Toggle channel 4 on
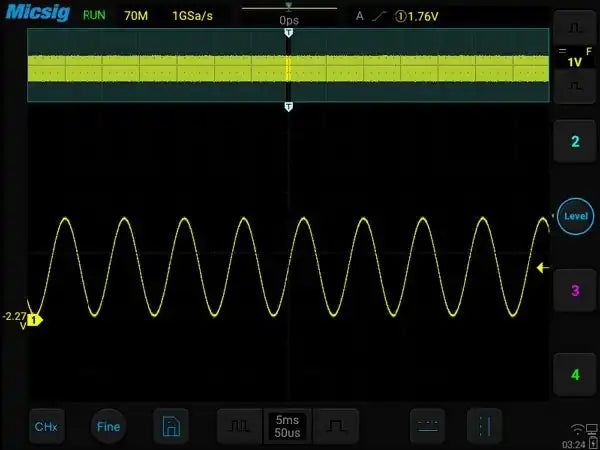Screen dimensions: 600x450 [x=575, y=374]
